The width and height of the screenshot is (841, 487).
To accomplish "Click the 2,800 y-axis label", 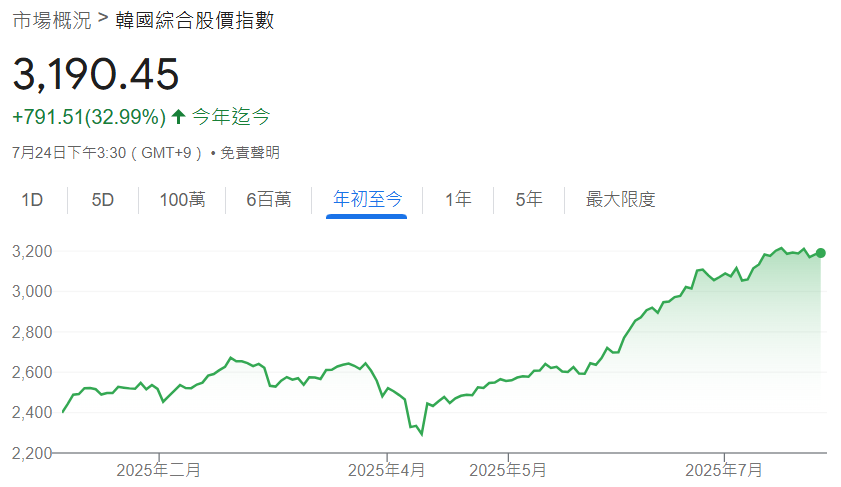I will [32, 332].
